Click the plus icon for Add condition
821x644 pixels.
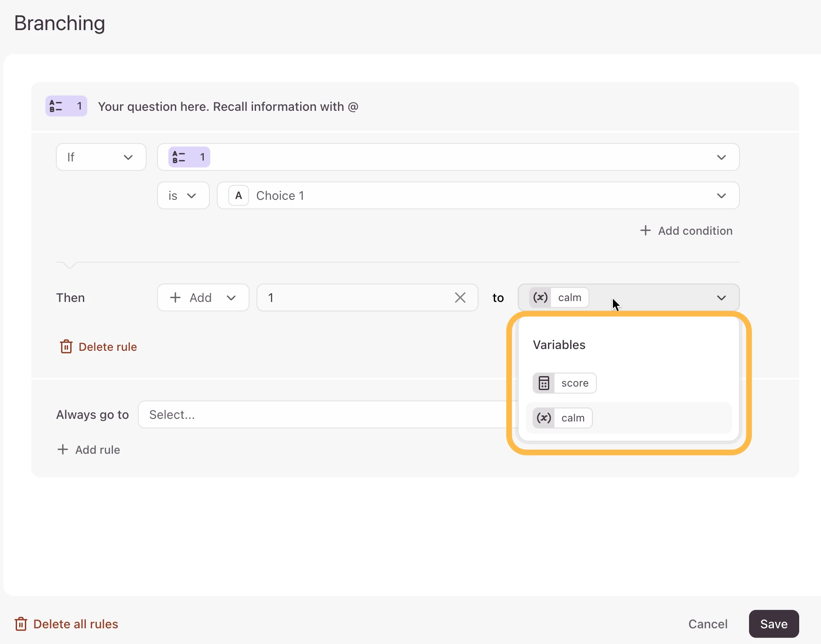pos(645,230)
